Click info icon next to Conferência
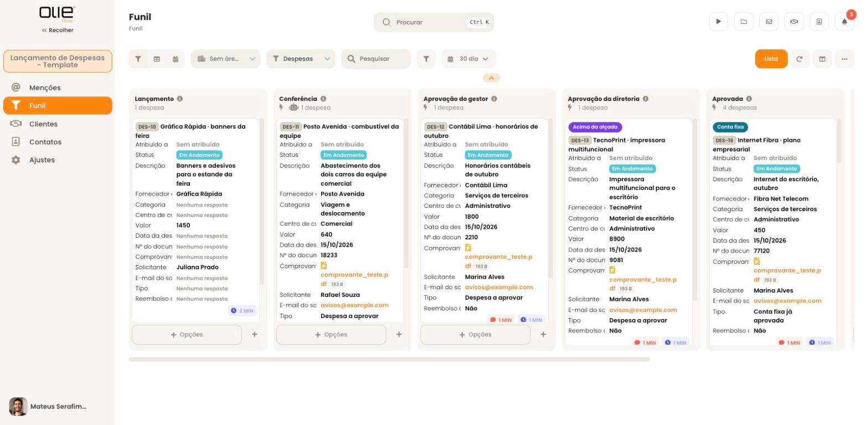 click(323, 99)
